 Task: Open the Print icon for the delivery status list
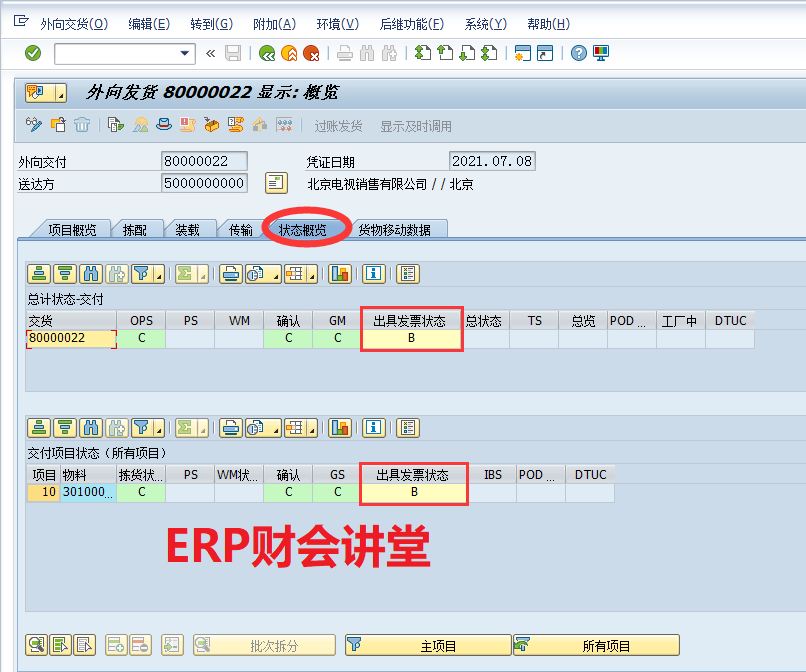tap(232, 273)
